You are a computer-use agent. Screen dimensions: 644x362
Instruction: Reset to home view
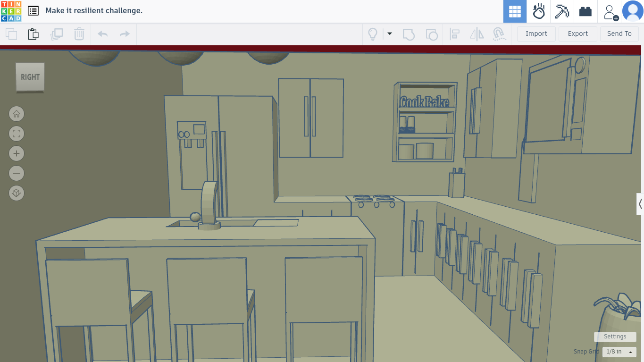coord(17,114)
